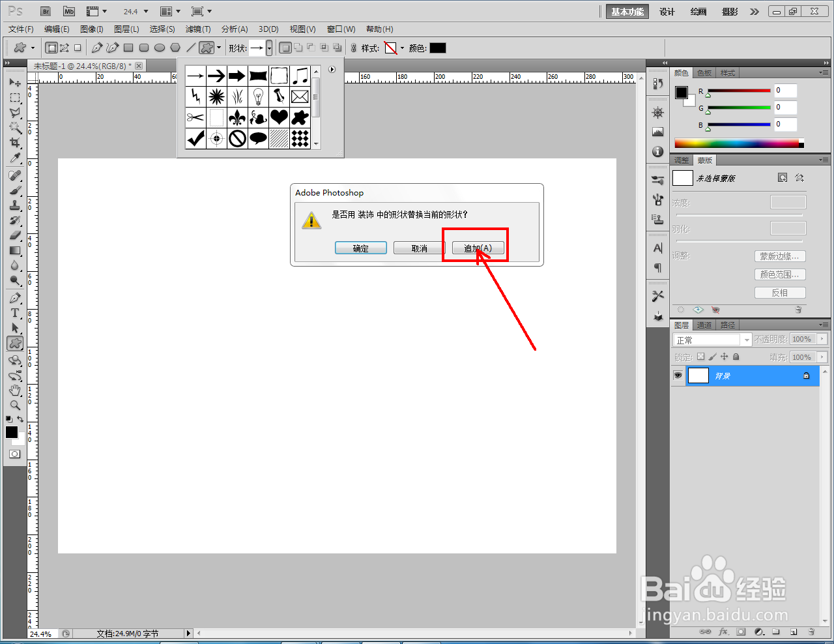The width and height of the screenshot is (834, 644).
Task: Open the 文件(F) menu
Action: (x=21, y=29)
